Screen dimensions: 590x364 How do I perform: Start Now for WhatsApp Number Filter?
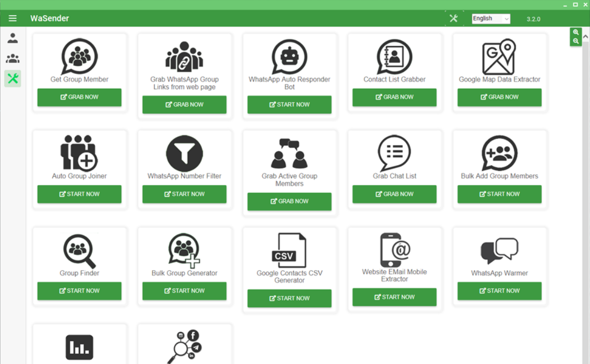pyautogui.click(x=185, y=194)
